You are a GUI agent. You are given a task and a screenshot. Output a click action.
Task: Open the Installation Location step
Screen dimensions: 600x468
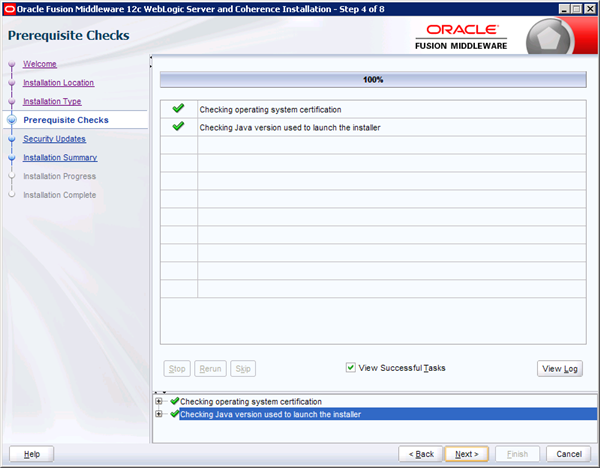tap(59, 83)
